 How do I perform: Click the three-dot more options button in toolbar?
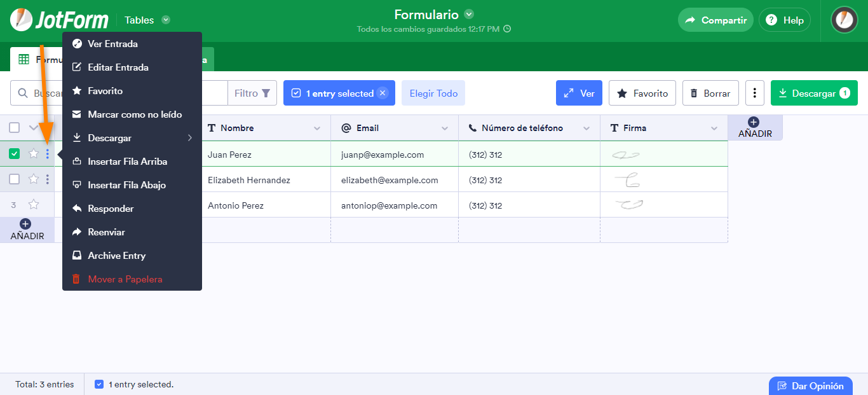click(x=754, y=93)
